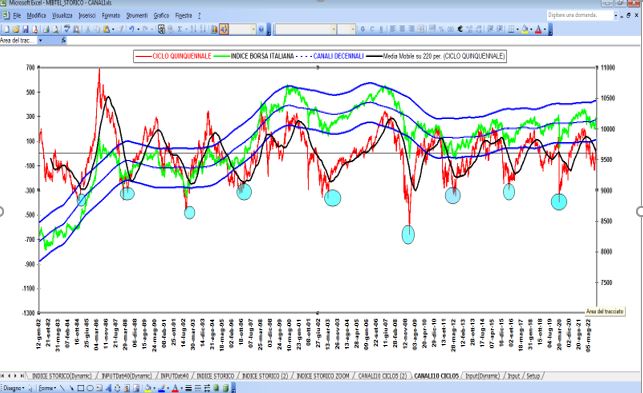Select the INPUTDati40 sheet tab
This screenshot has width=643, height=393.
click(x=174, y=376)
